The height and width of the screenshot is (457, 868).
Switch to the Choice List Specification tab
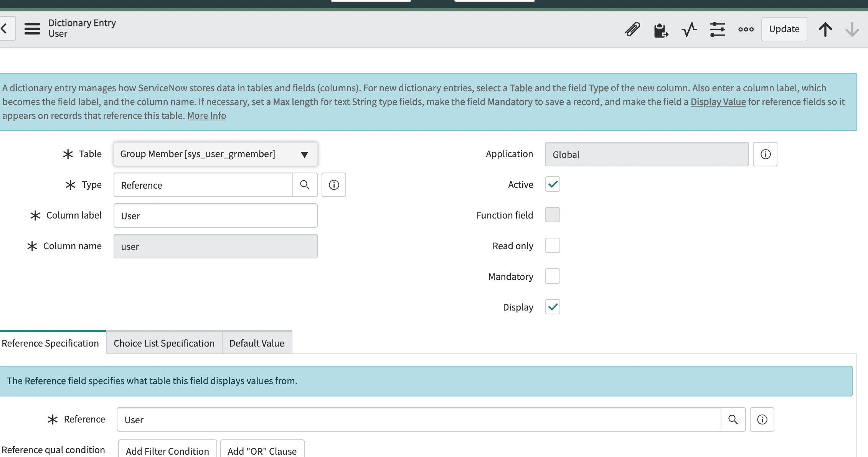(x=164, y=343)
